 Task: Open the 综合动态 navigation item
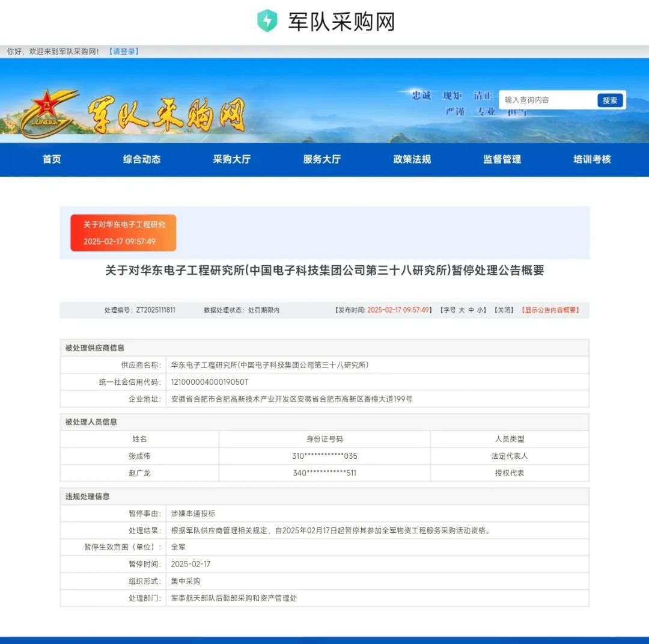point(142,159)
